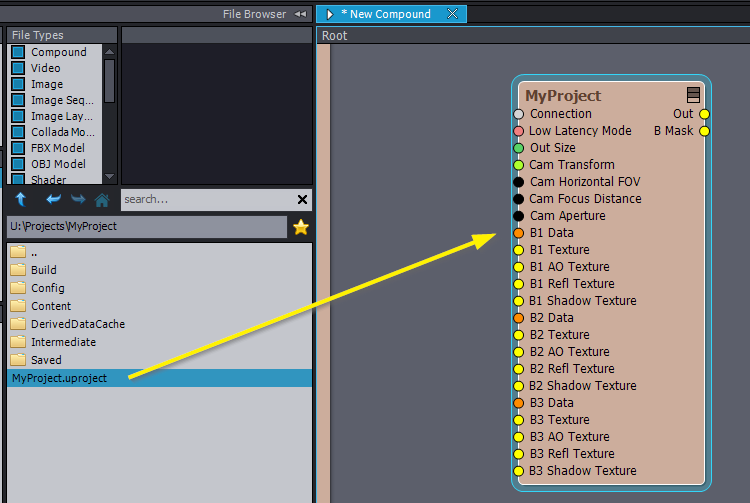Viewport: 750px width, 503px height.
Task: Go to home folder
Action: 102,199
